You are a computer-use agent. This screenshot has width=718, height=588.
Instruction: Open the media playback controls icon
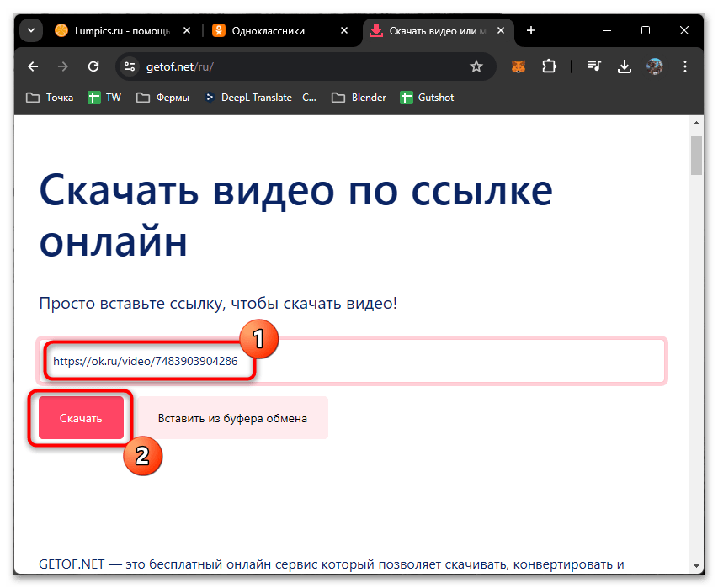[x=593, y=66]
